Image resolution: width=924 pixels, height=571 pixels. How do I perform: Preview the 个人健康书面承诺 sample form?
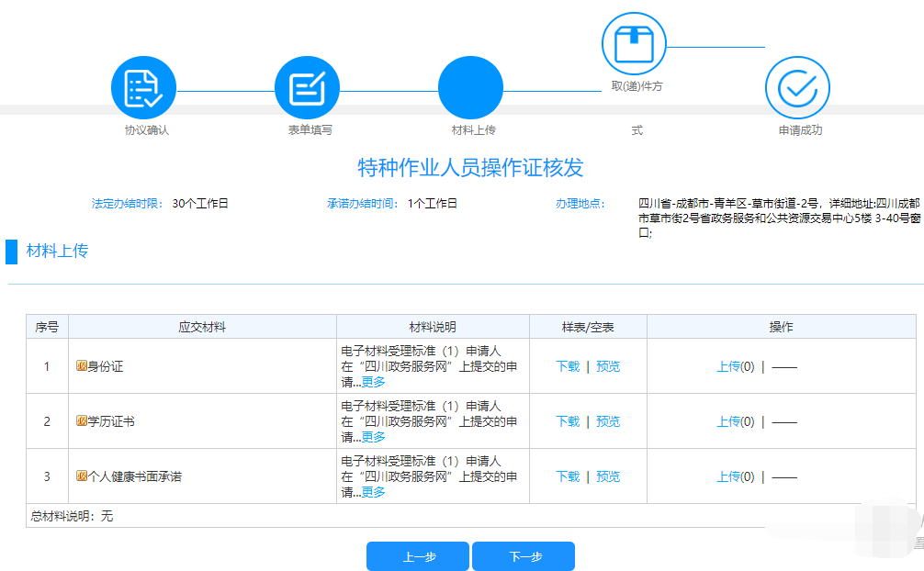click(608, 476)
